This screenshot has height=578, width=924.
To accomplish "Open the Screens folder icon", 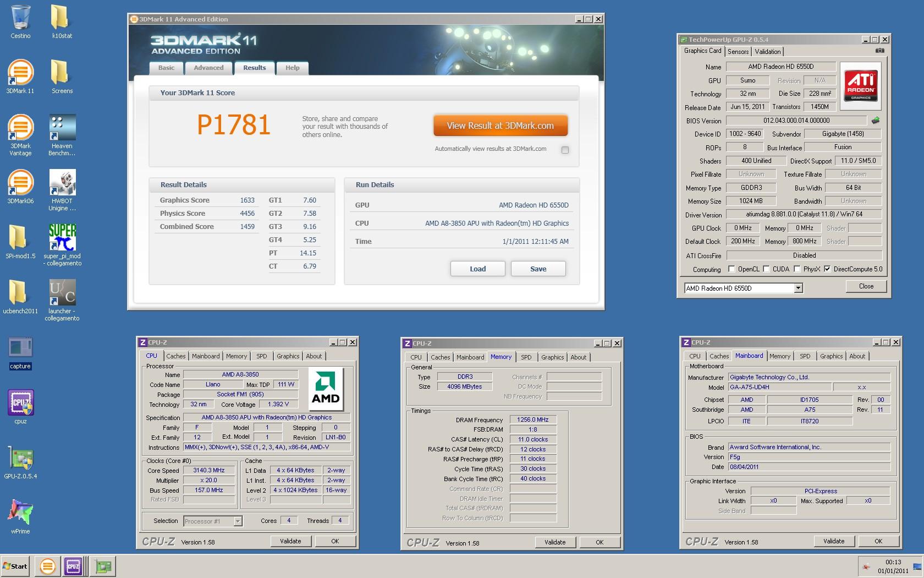I will click(x=62, y=77).
